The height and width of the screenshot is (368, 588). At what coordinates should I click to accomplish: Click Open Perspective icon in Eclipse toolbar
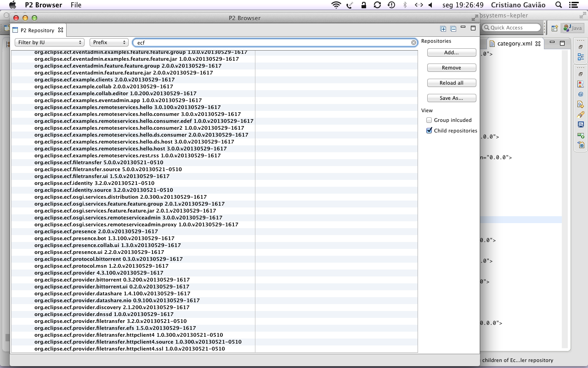tap(554, 28)
